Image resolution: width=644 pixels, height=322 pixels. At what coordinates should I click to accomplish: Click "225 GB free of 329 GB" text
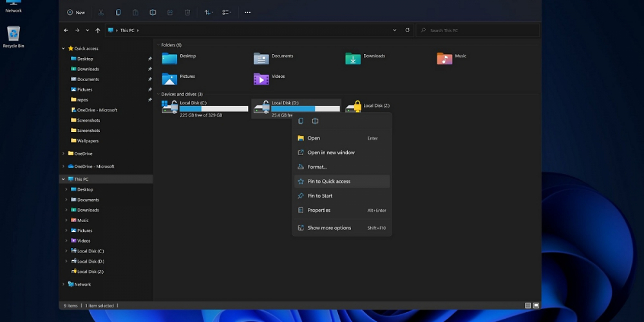(201, 115)
